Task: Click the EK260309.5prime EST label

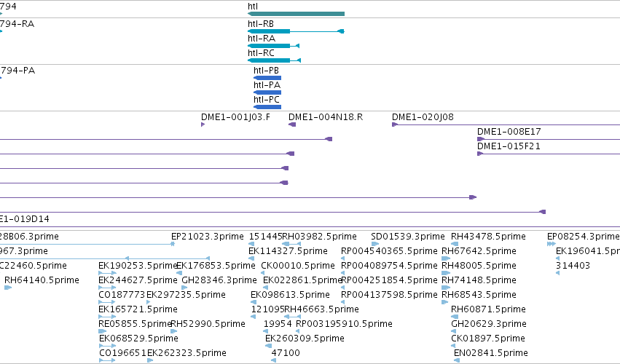Action: pyautogui.click(x=305, y=339)
